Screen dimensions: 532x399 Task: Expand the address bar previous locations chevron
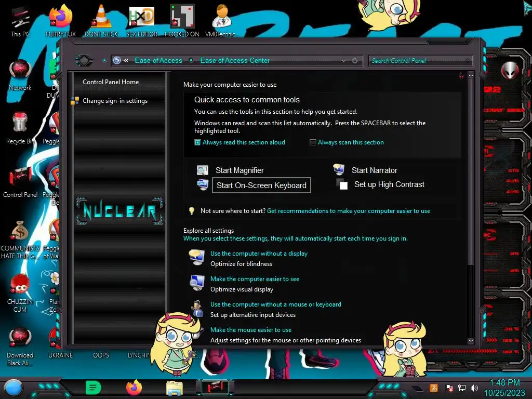pos(126,60)
